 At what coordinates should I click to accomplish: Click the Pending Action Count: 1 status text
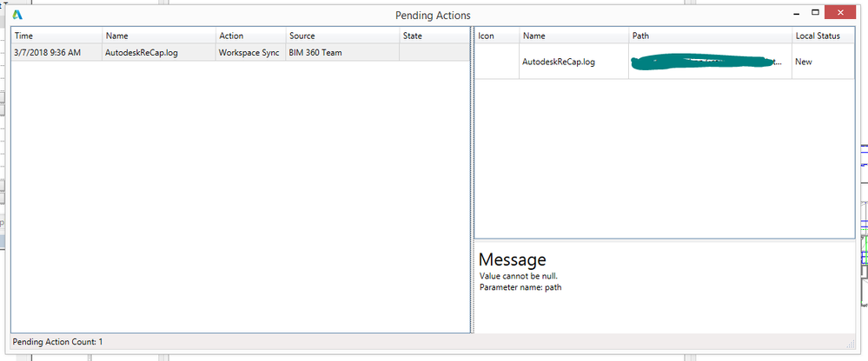(x=57, y=342)
